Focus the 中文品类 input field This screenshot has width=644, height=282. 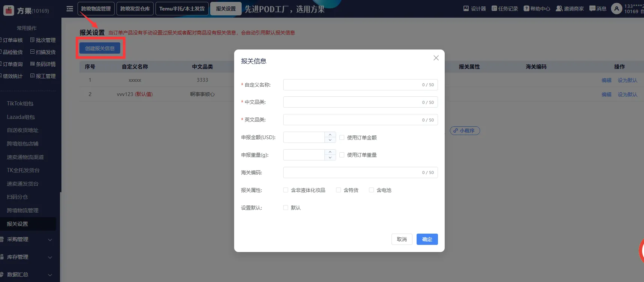click(x=360, y=102)
